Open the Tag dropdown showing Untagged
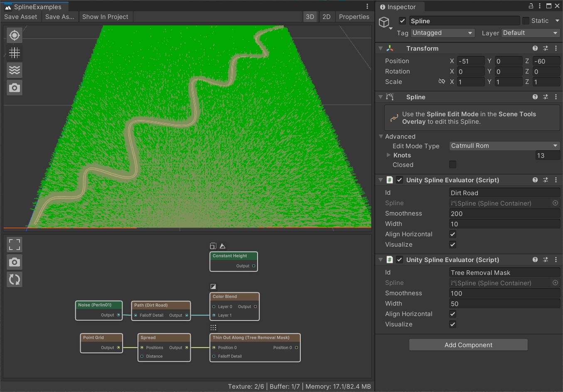This screenshot has width=563, height=392. 443,33
